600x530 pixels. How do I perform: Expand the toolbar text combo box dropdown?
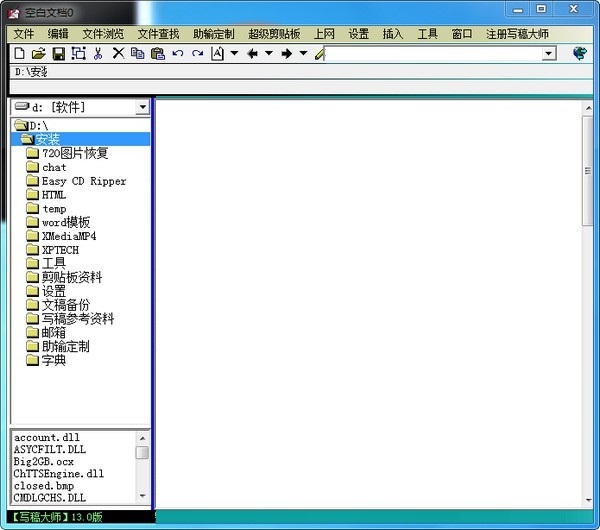tap(548, 53)
